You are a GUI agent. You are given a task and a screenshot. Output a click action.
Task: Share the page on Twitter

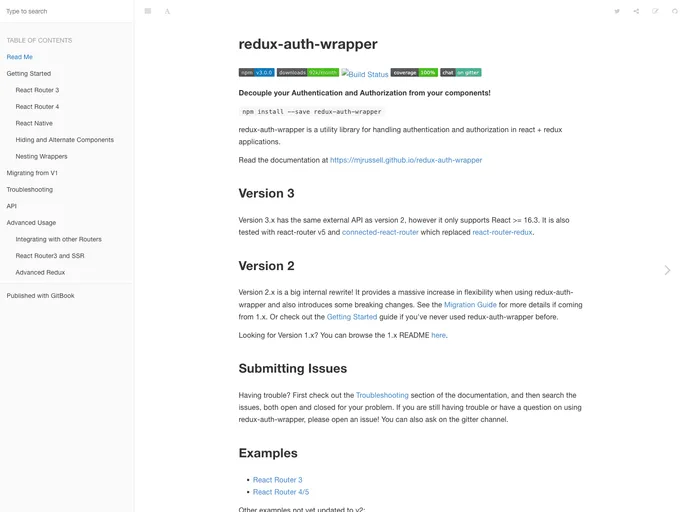[x=617, y=11]
